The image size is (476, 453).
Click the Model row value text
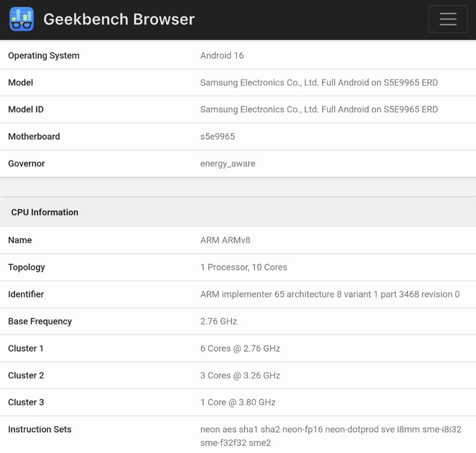319,83
